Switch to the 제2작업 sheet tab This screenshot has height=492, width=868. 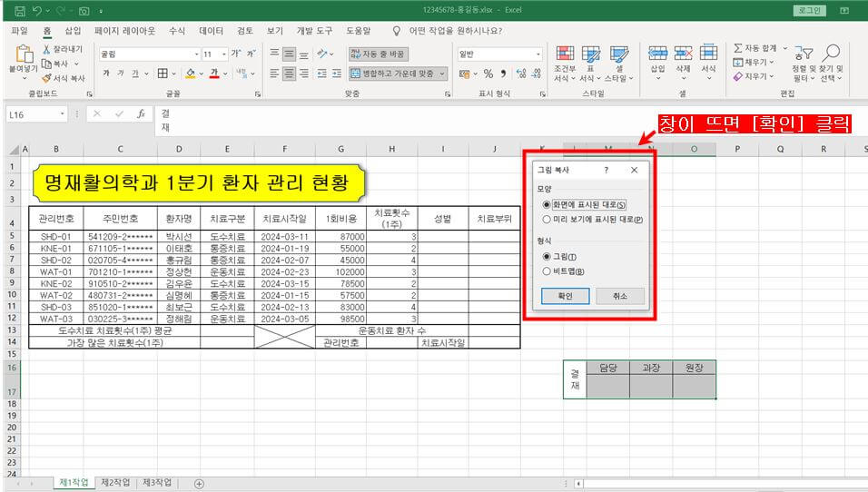pyautogui.click(x=115, y=483)
